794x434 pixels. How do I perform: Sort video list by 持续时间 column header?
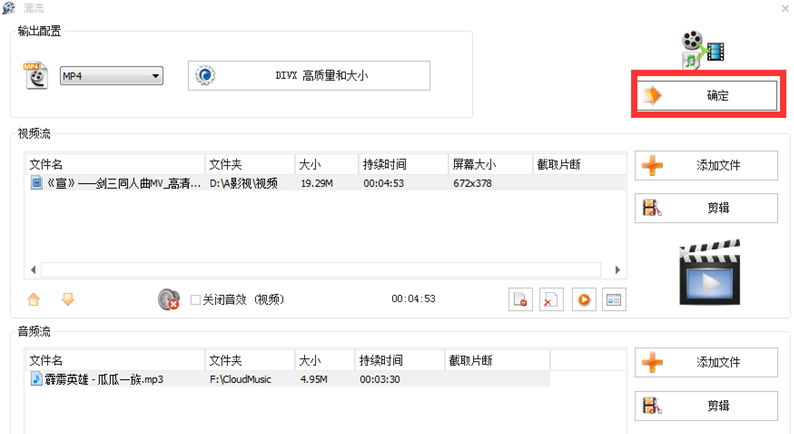coord(400,164)
